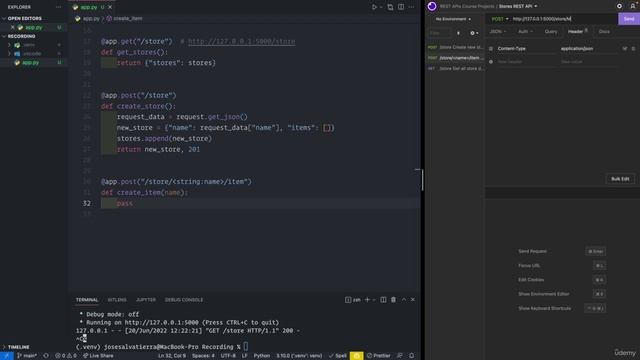Open Insomnia settings gear icon
Viewport: 640px width, 360px height.
[619, 6]
